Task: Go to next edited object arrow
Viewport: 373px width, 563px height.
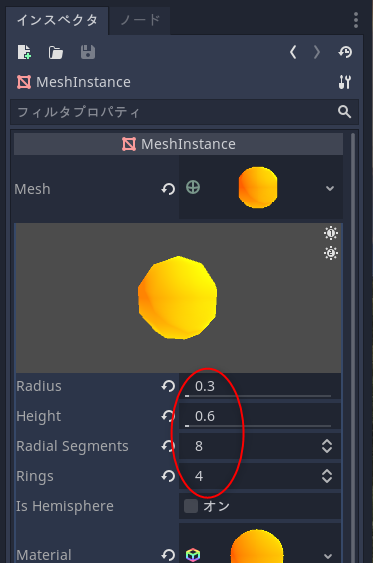Action: pos(316,52)
